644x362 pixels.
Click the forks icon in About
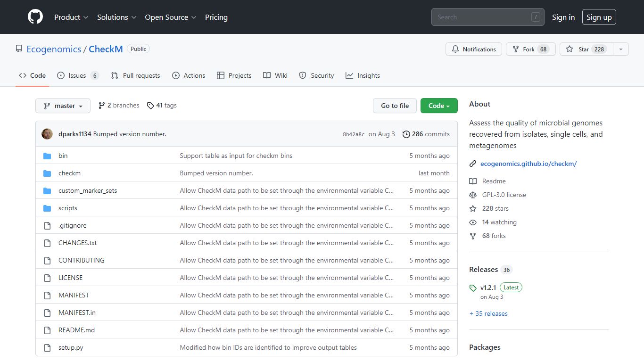[473, 236]
